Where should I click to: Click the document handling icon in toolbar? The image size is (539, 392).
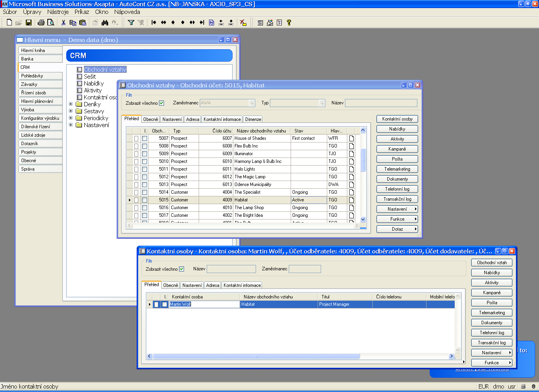211,22
